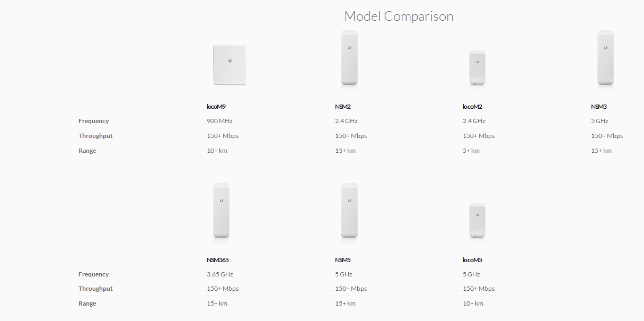Click the NSM2 device image
This screenshot has height=321, width=644.
pyautogui.click(x=349, y=58)
